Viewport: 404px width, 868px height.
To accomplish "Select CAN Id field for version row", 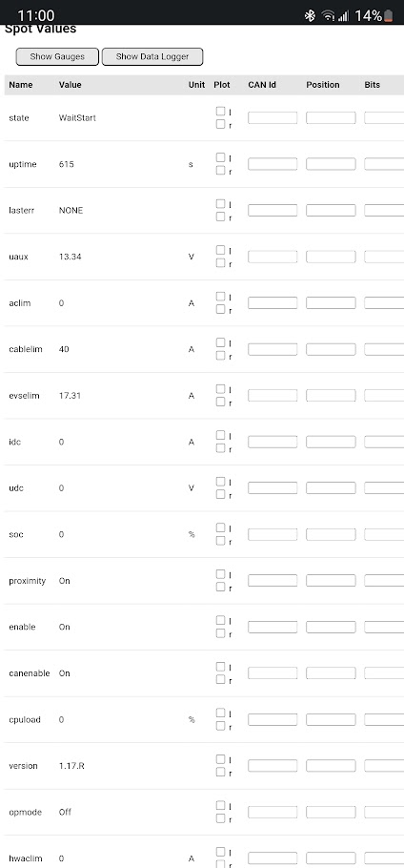I will coord(273,766).
